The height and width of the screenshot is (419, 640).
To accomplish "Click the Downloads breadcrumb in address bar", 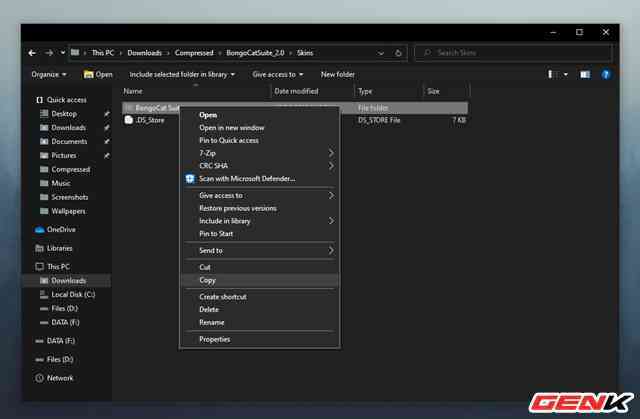I will [144, 53].
